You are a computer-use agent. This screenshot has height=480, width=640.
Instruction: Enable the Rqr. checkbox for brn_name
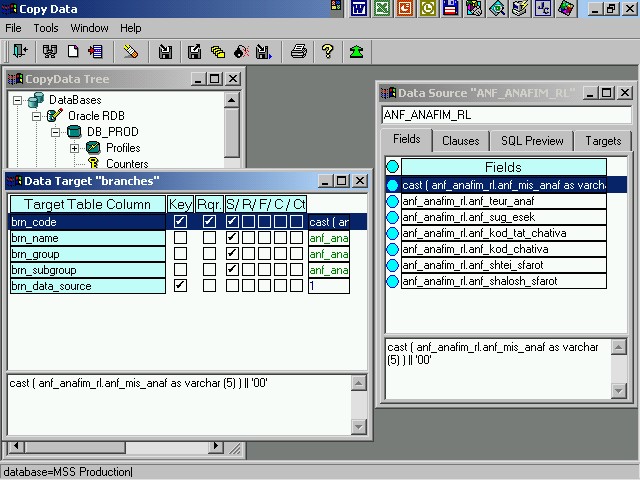[209, 238]
